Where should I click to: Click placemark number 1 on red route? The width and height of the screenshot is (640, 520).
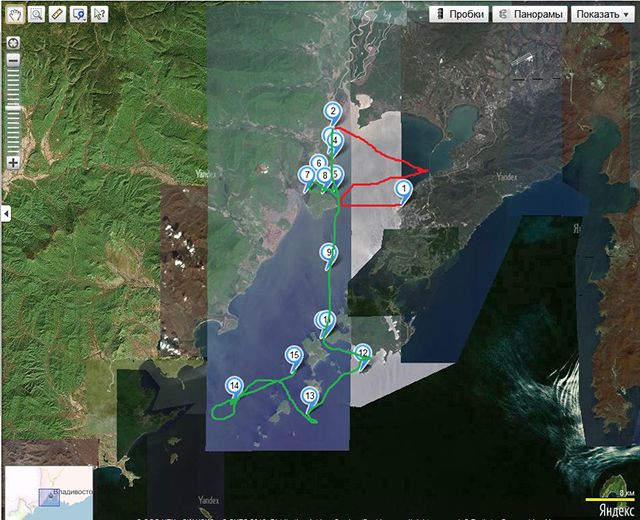pyautogui.click(x=403, y=189)
